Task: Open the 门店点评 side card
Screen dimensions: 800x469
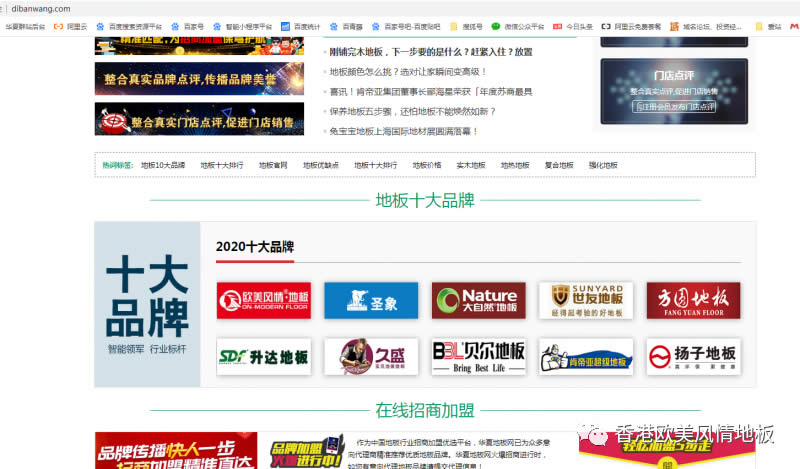Action: [x=674, y=91]
